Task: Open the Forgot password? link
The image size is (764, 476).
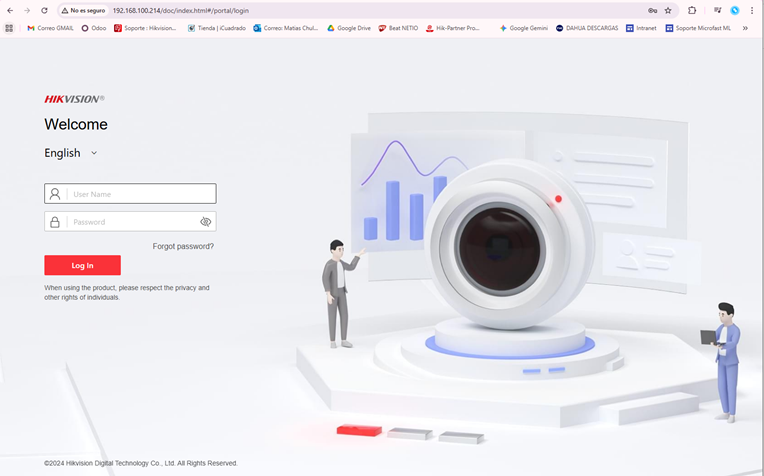Action: 183,246
